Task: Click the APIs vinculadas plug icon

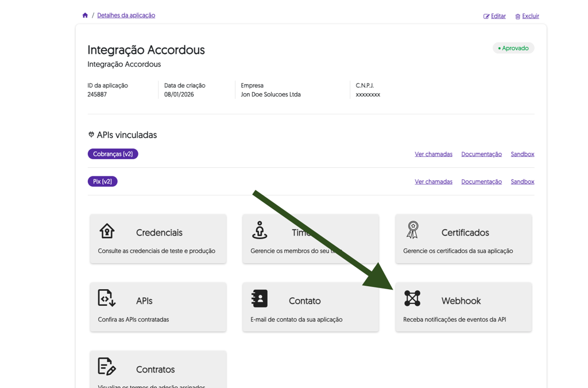Action: [x=91, y=135]
